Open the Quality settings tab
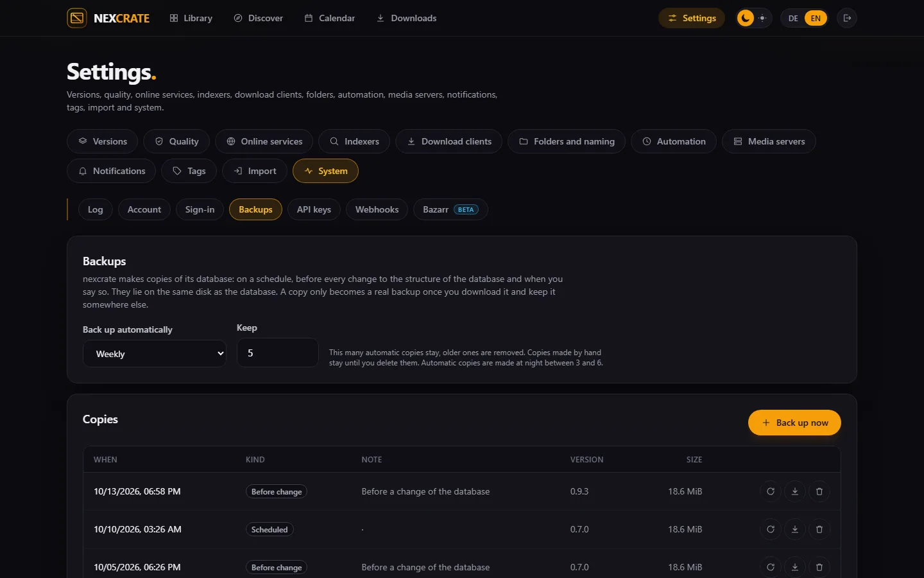924x578 pixels. point(176,141)
